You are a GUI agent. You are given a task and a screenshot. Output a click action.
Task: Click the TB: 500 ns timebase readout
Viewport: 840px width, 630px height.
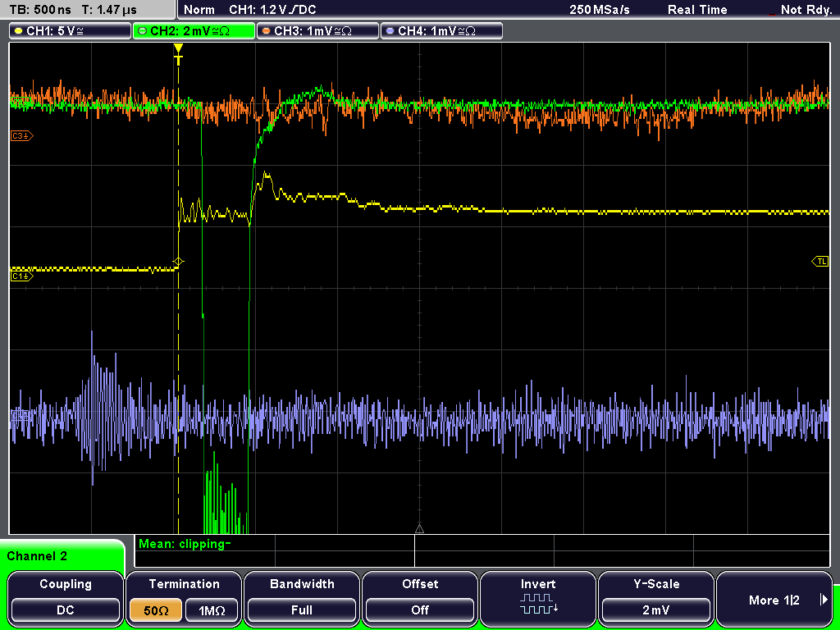tap(40, 10)
